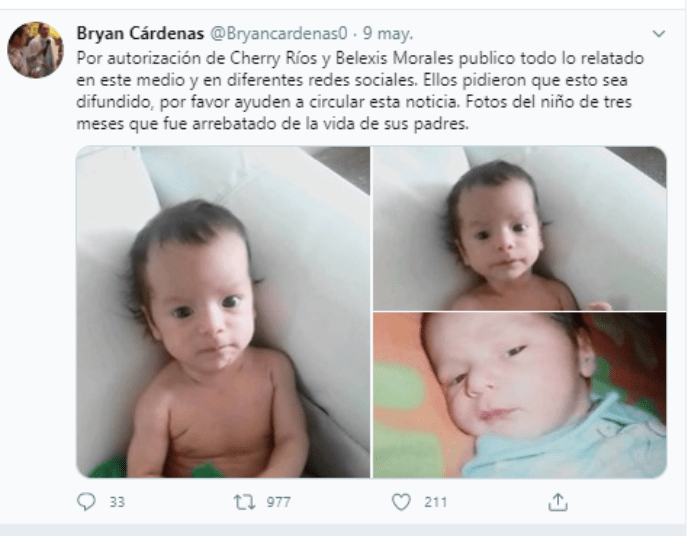Open the top right baby photo
Image resolution: width=688 pixels, height=536 pixels.
pos(520,229)
